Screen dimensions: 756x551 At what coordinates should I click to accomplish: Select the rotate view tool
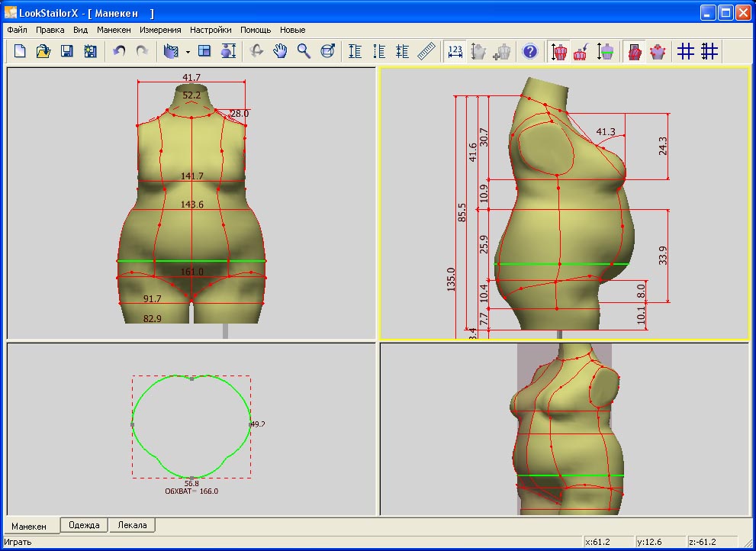pyautogui.click(x=256, y=50)
